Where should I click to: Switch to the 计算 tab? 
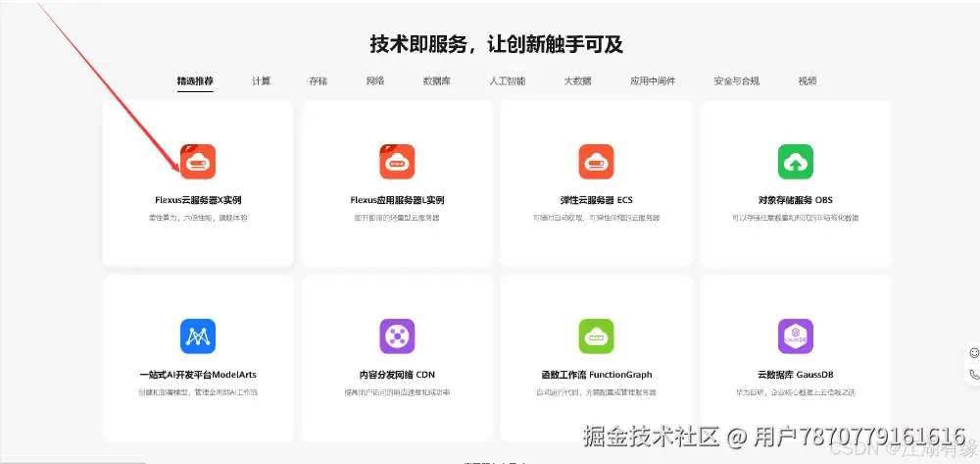[262, 80]
